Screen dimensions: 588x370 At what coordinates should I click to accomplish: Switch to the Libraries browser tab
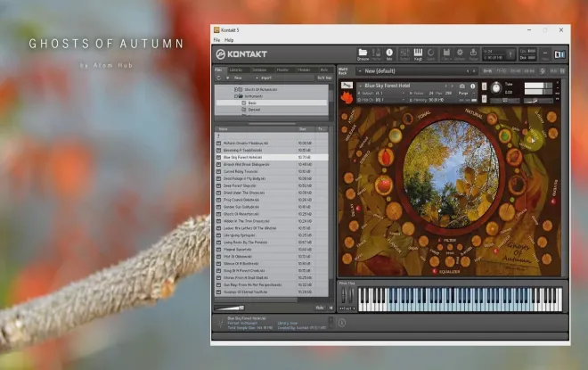click(236, 70)
